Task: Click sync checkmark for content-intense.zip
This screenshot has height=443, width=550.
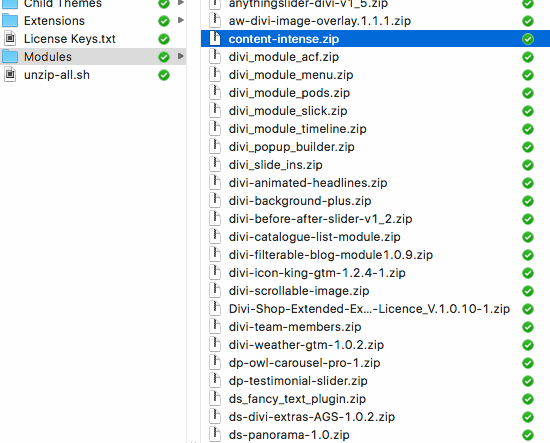Action: click(x=528, y=39)
